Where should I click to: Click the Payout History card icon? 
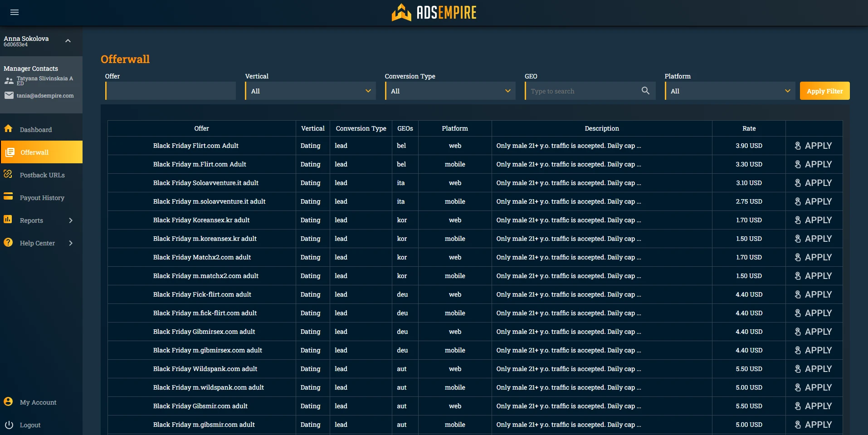[x=8, y=197]
